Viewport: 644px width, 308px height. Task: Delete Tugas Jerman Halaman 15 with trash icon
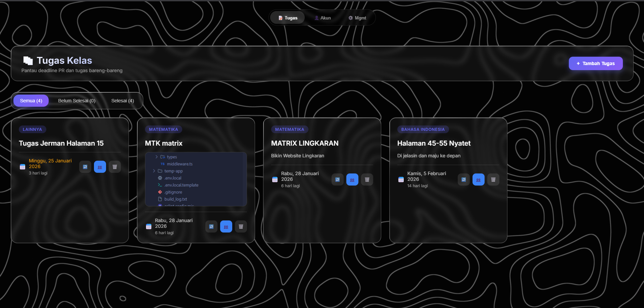coord(115,167)
